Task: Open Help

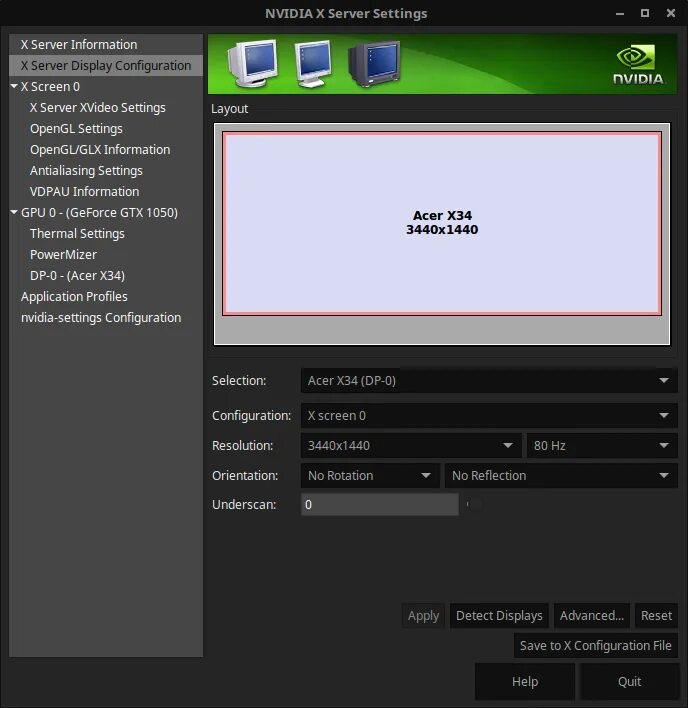Action: click(525, 681)
